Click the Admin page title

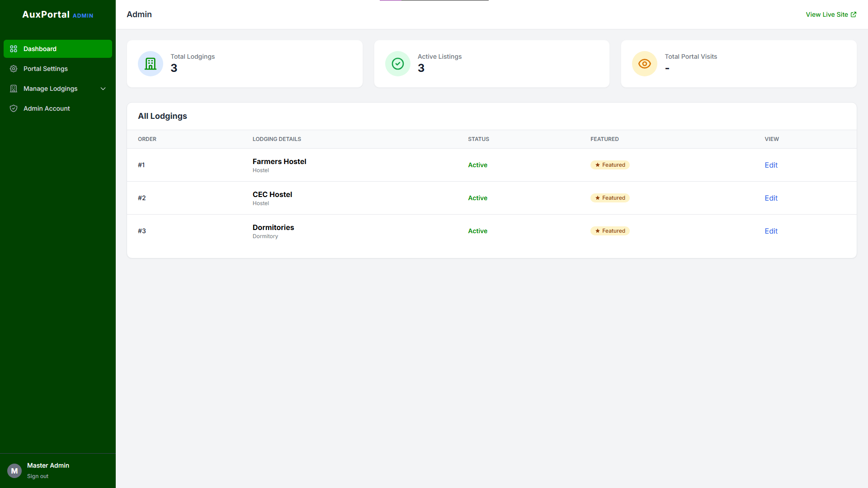[139, 14]
